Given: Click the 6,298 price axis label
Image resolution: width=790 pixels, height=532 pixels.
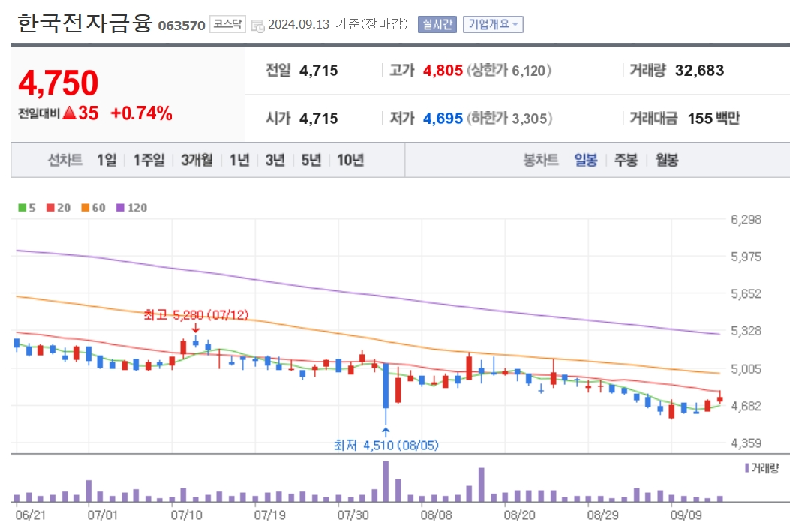Looking at the screenshot, I should [746, 220].
